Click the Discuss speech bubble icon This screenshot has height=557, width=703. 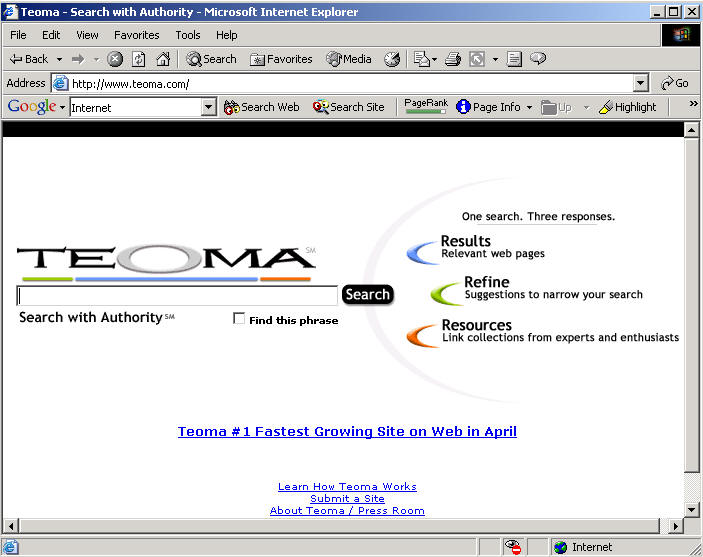pos(538,59)
